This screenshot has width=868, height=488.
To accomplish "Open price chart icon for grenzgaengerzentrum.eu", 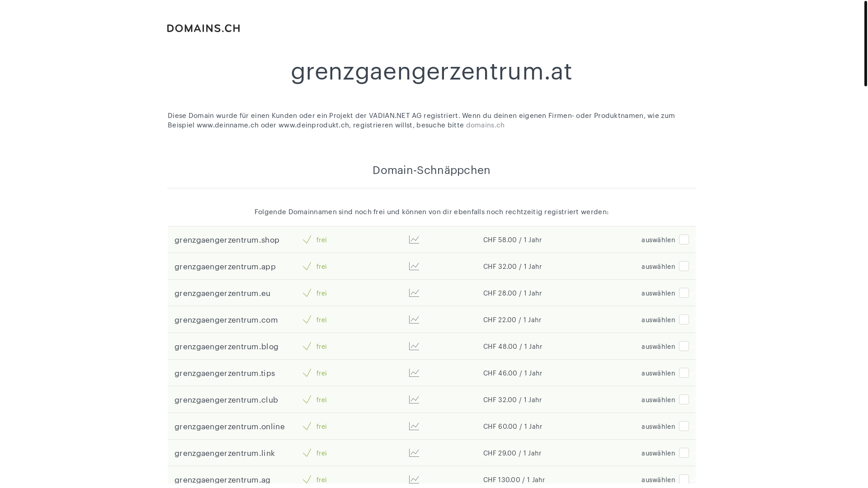I will [414, 293].
